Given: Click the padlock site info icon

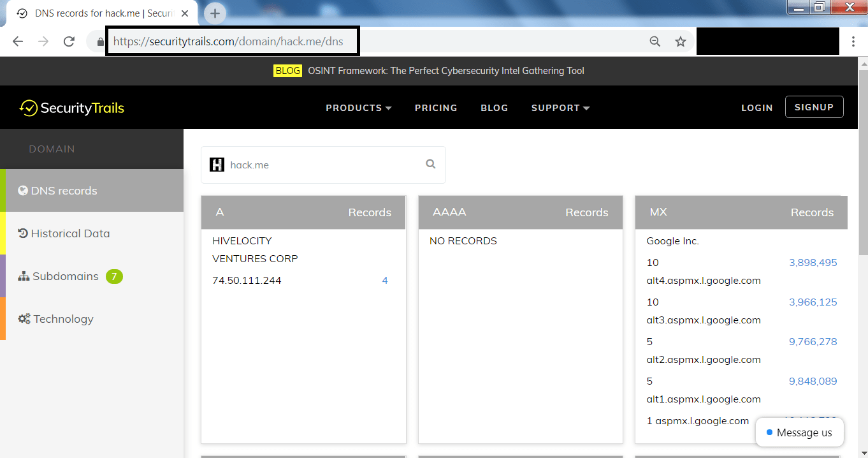Looking at the screenshot, I should click(99, 41).
